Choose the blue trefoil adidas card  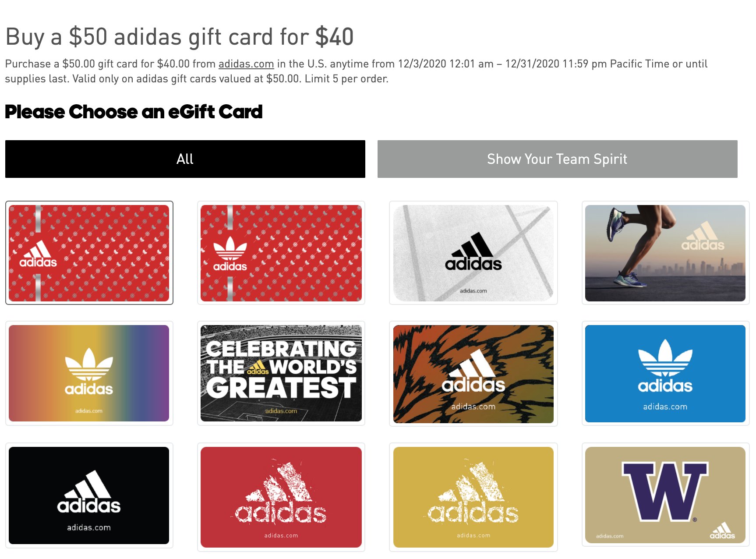665,373
